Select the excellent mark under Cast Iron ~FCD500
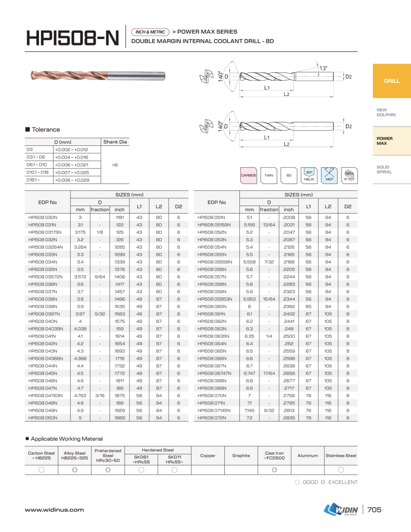Screen dimensions: 411x532 [x=274, y=470]
